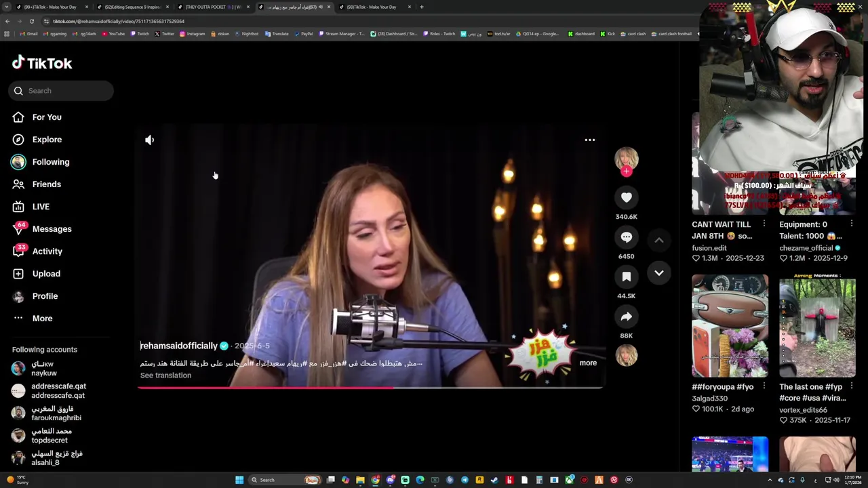Open the alsahli_8 following account
This screenshot has height=488, width=868.
point(49,458)
